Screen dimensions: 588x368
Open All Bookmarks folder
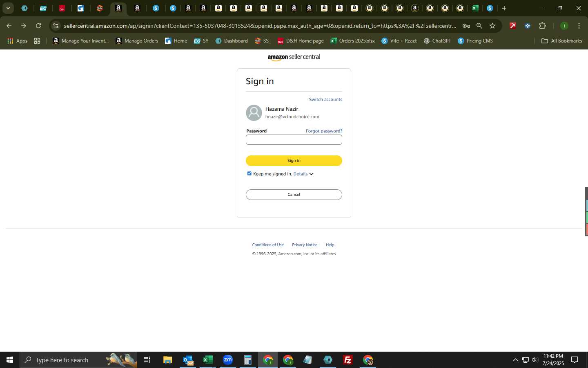pos(561,41)
